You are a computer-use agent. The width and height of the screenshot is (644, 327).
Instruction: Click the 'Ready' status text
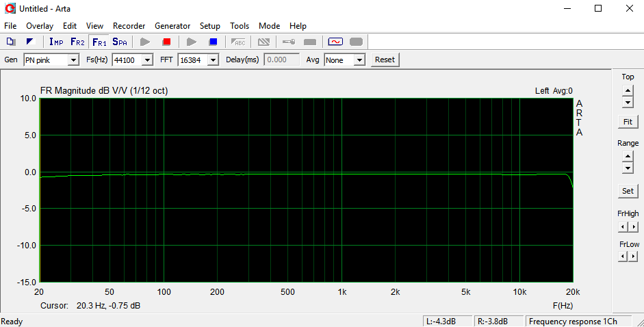(12, 322)
